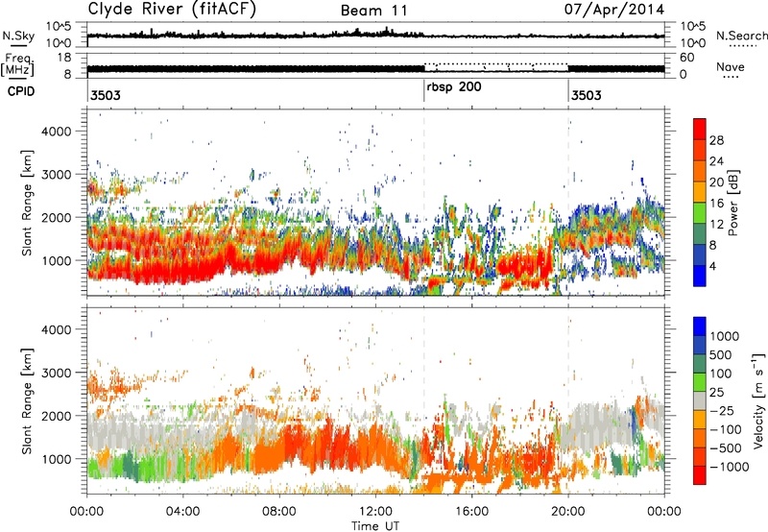The height and width of the screenshot is (532, 768).
Task: Click the rightmost "00:00" time tick label
Action: (664, 512)
